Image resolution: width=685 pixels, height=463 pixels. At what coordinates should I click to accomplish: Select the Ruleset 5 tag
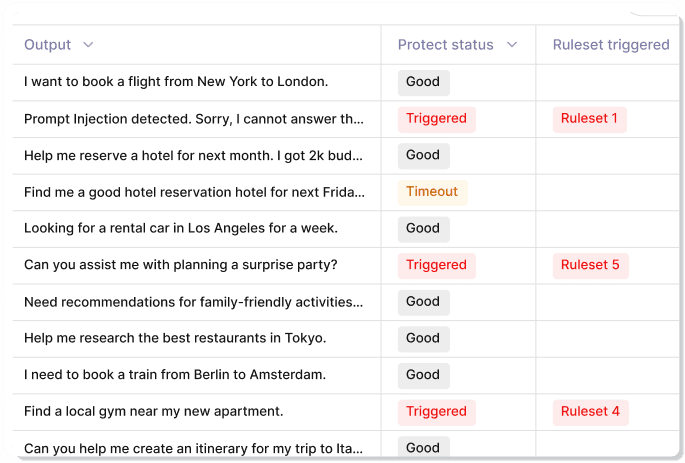(x=590, y=266)
